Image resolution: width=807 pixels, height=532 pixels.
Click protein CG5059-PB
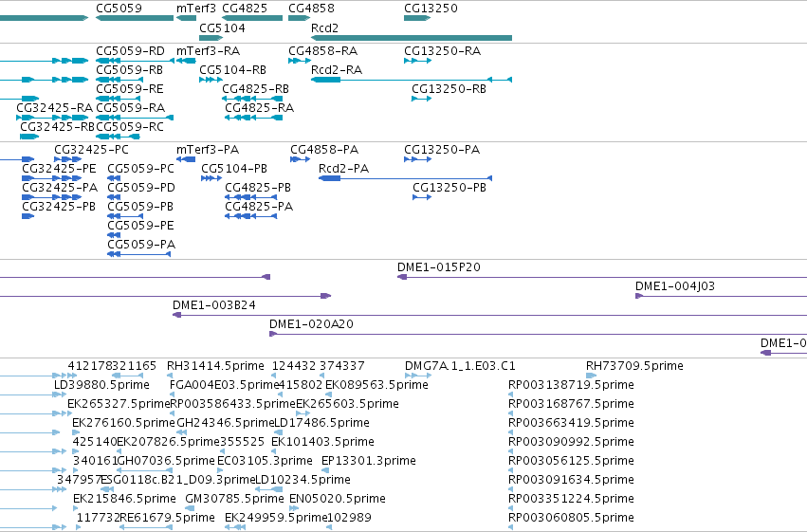(125, 216)
